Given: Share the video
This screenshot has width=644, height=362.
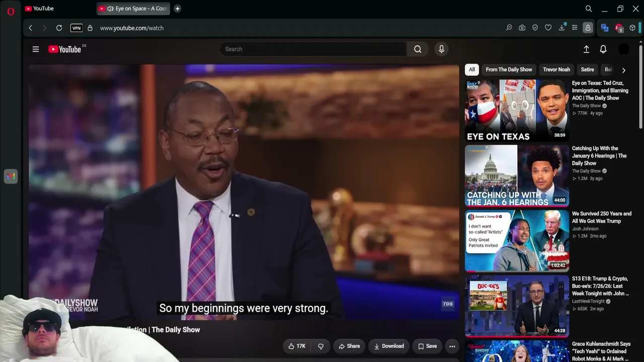Looking at the screenshot, I should pos(349,346).
